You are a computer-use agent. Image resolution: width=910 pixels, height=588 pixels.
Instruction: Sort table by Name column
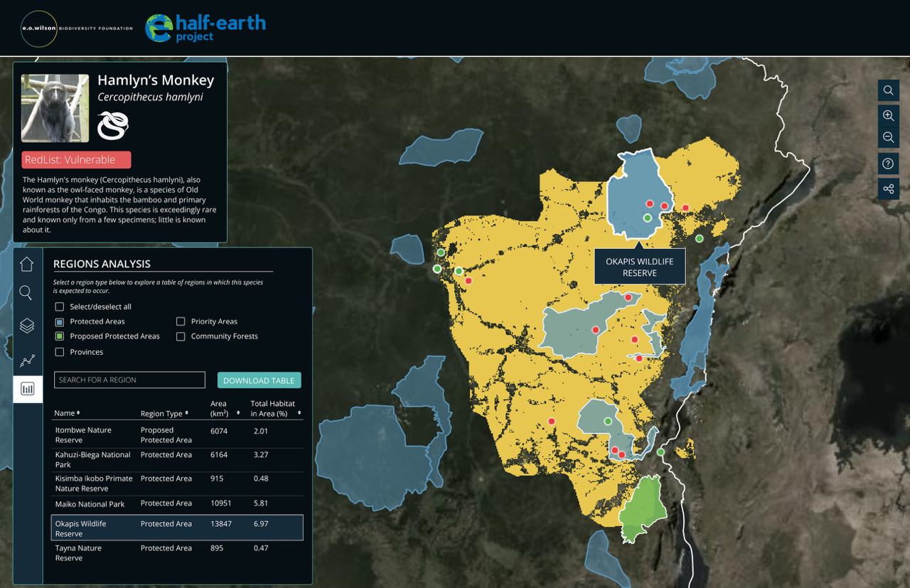(x=67, y=413)
